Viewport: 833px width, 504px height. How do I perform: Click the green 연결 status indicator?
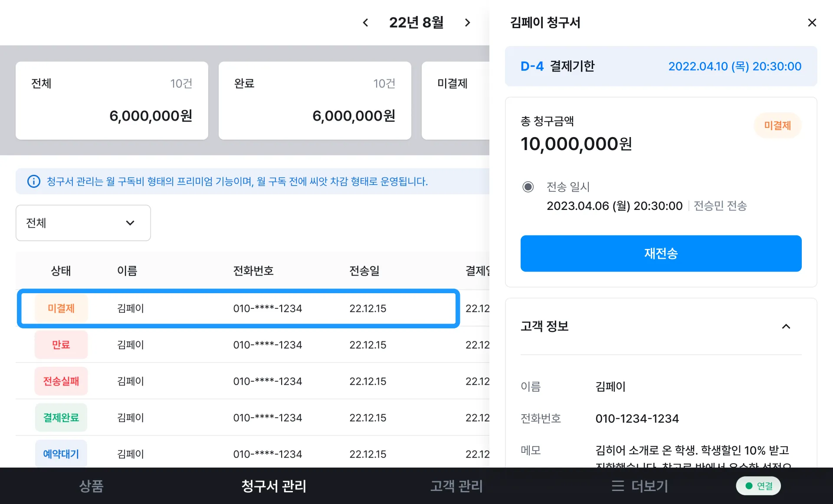point(758,486)
